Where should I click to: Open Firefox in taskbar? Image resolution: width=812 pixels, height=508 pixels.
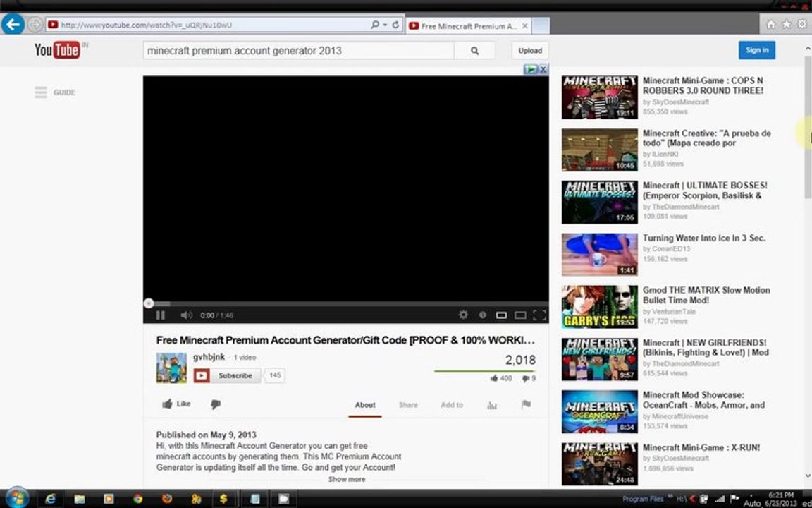coord(167,500)
